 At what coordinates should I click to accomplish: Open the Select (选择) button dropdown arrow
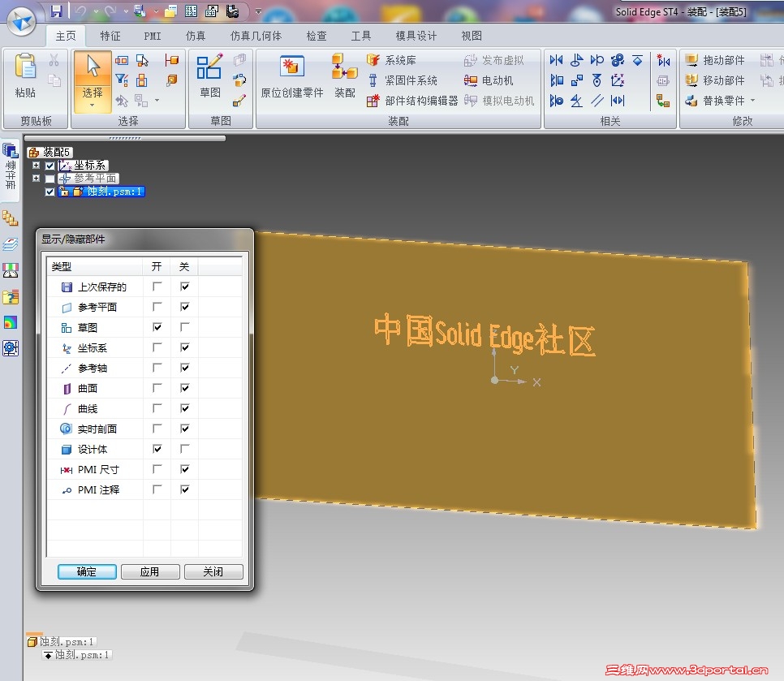[x=92, y=106]
